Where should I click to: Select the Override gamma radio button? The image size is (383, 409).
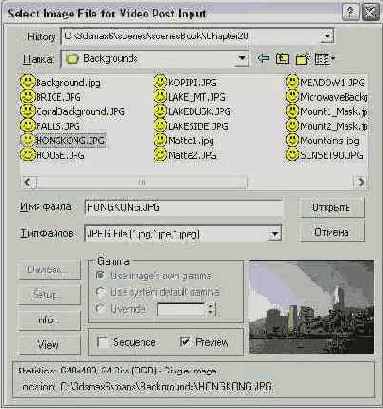(x=100, y=308)
